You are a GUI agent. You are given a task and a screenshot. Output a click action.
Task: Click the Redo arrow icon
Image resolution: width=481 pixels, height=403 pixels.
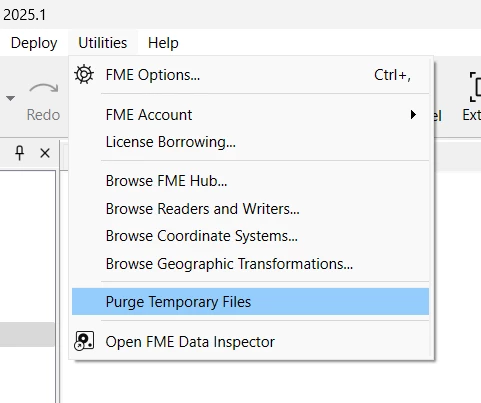tap(44, 90)
